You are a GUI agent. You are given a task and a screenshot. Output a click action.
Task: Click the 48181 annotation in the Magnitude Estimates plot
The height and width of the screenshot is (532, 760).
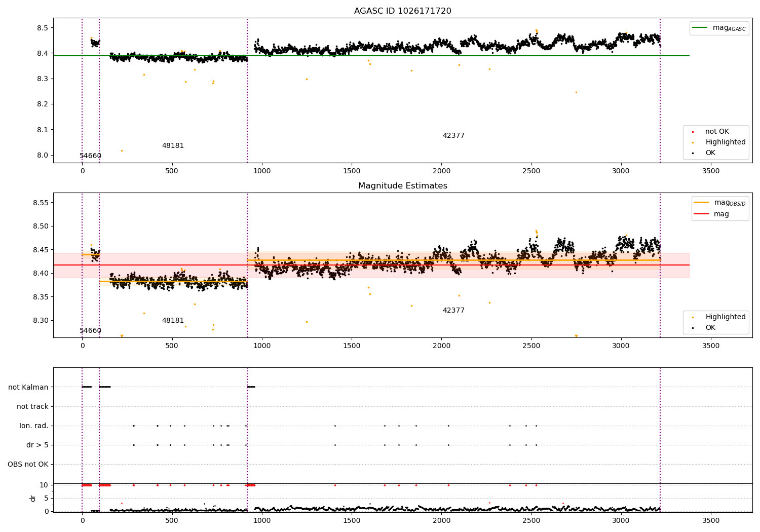point(173,321)
